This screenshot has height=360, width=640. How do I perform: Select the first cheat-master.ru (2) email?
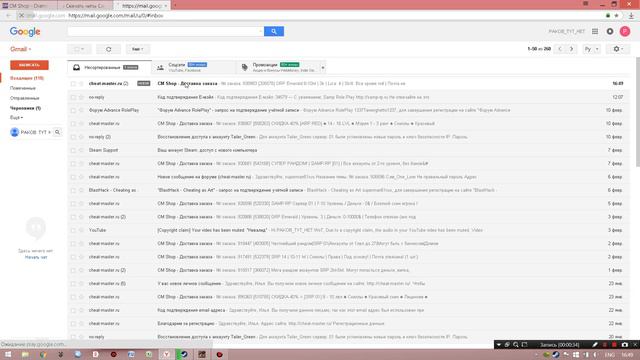[73, 84]
